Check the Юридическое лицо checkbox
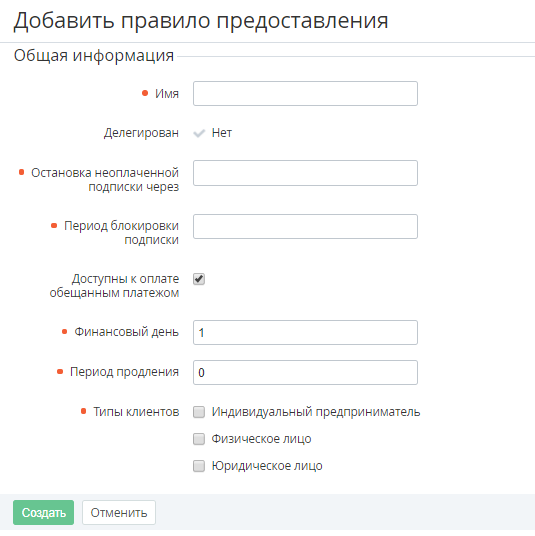Image resolution: width=535 pixels, height=536 pixels. point(199,466)
